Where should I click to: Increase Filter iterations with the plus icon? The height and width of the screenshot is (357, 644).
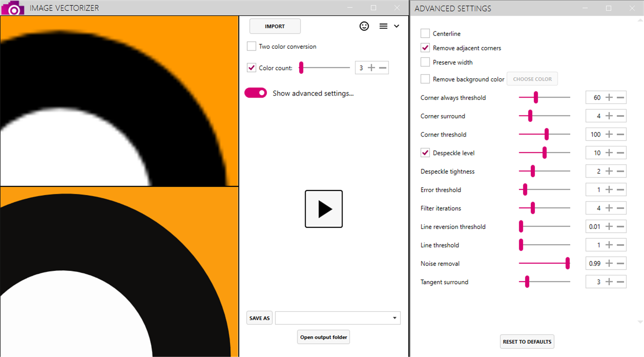[x=608, y=207]
